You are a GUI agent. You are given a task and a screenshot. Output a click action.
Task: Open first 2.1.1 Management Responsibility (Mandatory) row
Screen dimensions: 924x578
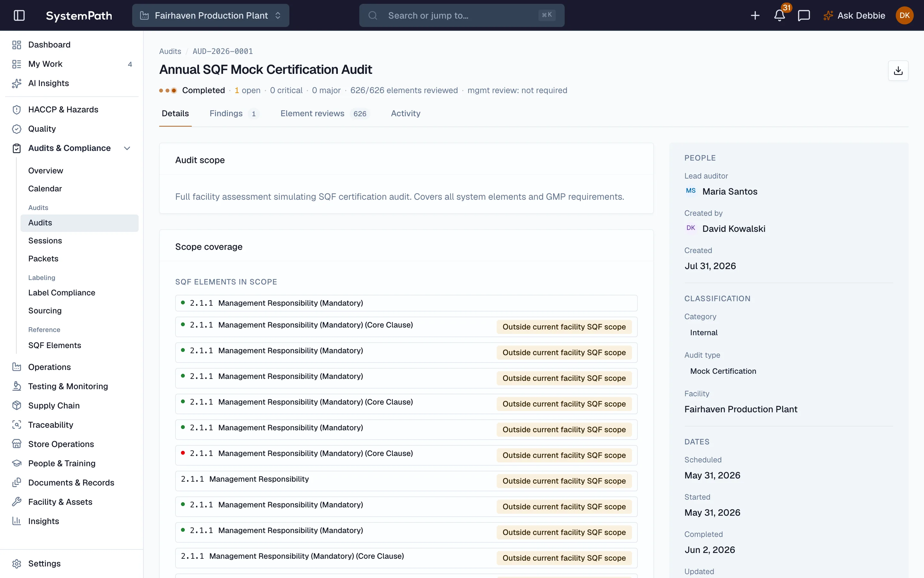tap(406, 303)
